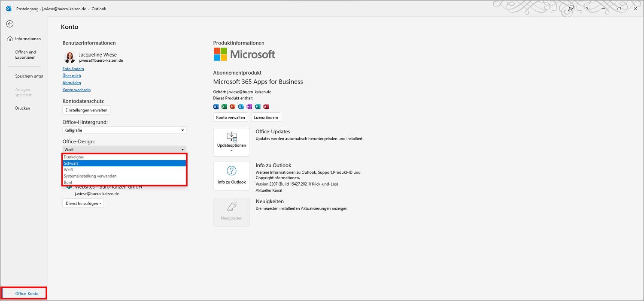Click the Konto wechseln link
The height and width of the screenshot is (301, 644).
click(76, 90)
